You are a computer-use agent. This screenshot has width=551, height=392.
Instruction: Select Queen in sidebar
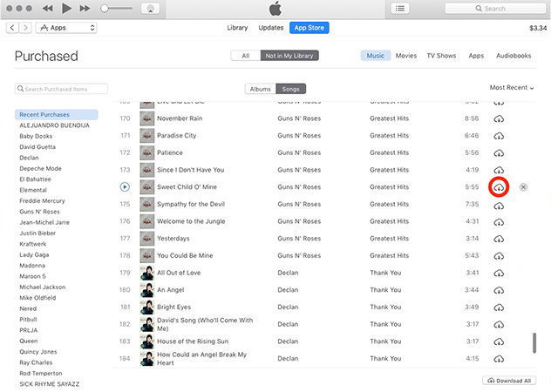[x=29, y=341]
